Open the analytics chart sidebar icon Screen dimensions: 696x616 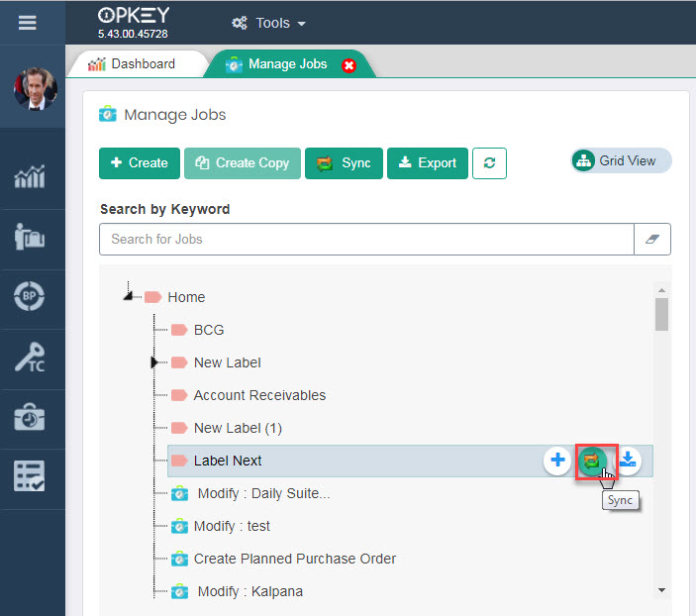tap(31, 179)
